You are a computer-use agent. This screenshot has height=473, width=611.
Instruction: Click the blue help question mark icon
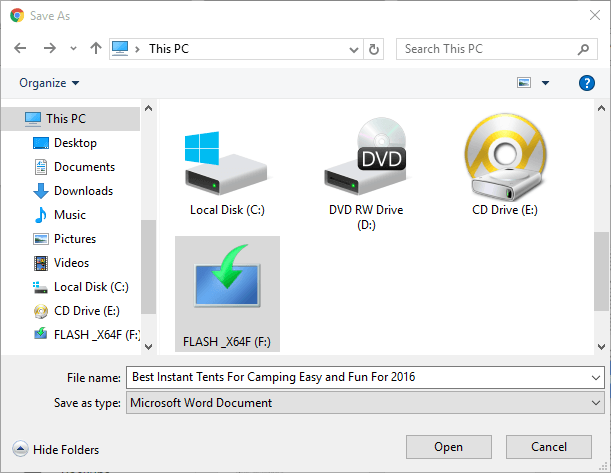pos(586,83)
